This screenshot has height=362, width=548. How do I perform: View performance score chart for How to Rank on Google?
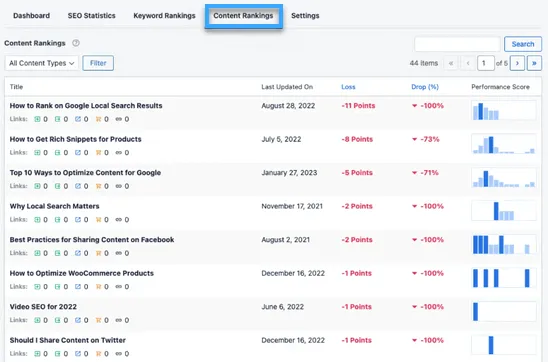504,111
